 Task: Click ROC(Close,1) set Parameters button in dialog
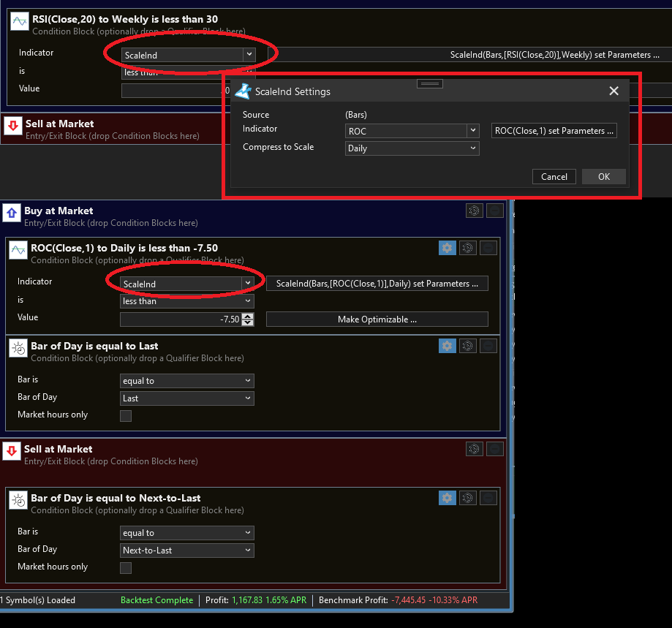(555, 131)
